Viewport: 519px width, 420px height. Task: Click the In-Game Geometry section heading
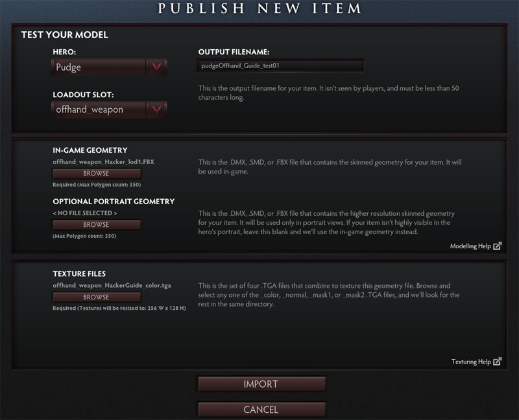(90, 150)
